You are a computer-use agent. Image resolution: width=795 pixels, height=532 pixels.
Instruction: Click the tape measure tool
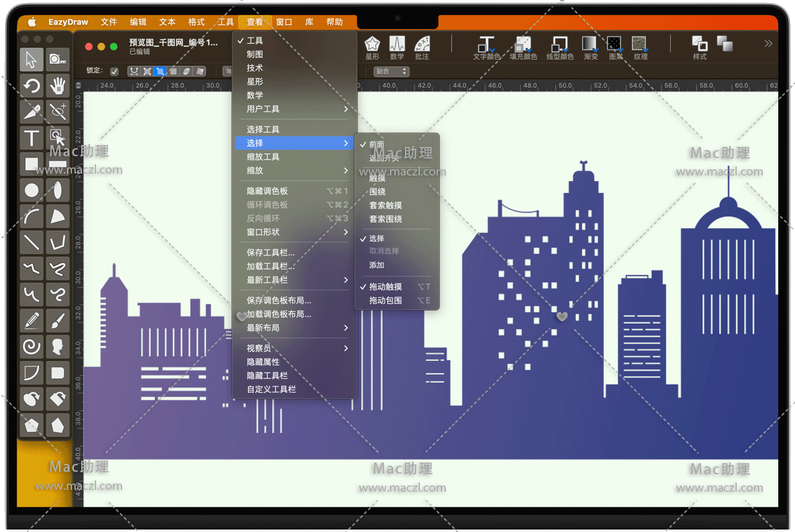(58, 60)
